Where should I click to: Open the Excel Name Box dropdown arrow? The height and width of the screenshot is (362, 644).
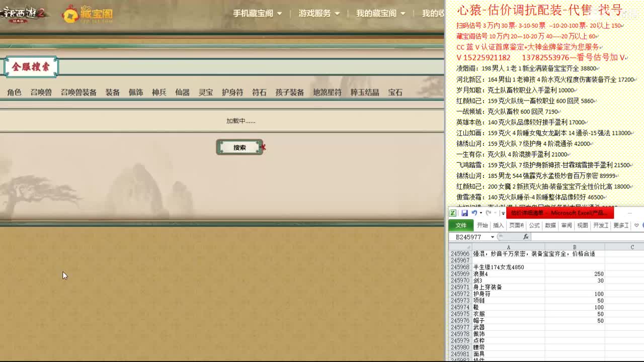tap(493, 237)
